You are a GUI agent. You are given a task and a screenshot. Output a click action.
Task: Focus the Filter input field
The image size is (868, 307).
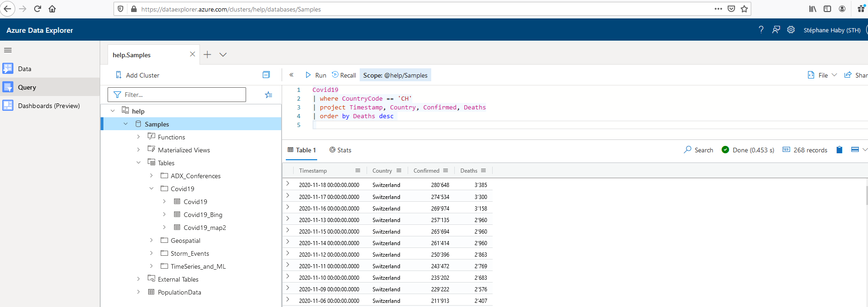(177, 95)
